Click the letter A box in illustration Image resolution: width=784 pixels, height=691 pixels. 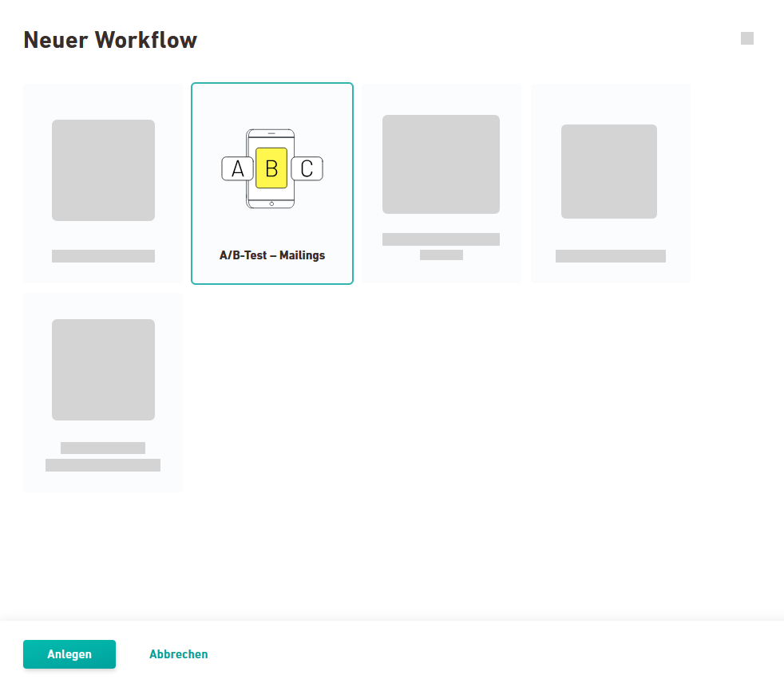click(x=237, y=168)
